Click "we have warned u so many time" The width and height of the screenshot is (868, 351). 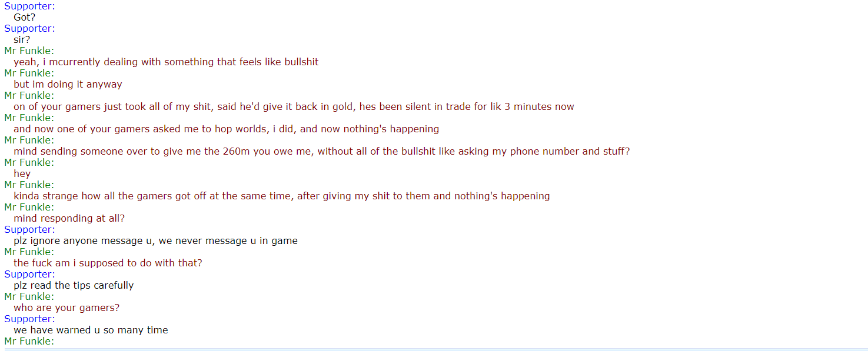(x=91, y=330)
